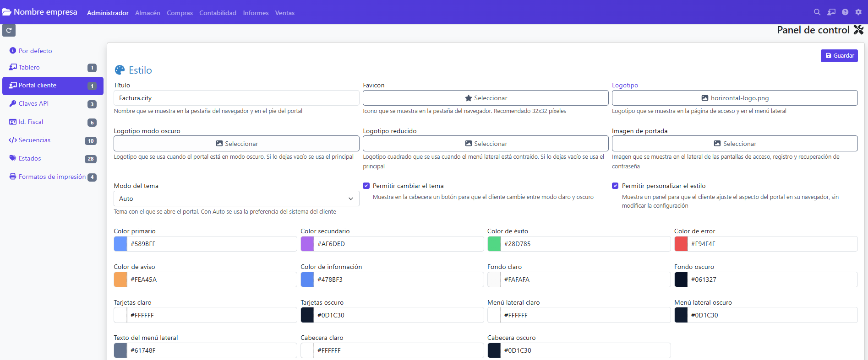Screen dimensions: 868x360
Task: Click the Fondo oscuro color swatch
Action: (x=681, y=279)
